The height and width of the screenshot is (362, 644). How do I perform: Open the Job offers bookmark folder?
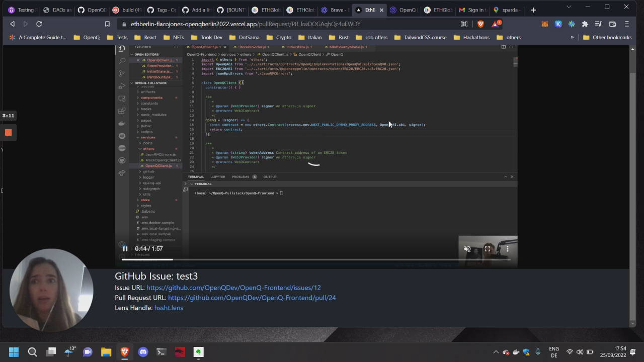click(x=371, y=37)
